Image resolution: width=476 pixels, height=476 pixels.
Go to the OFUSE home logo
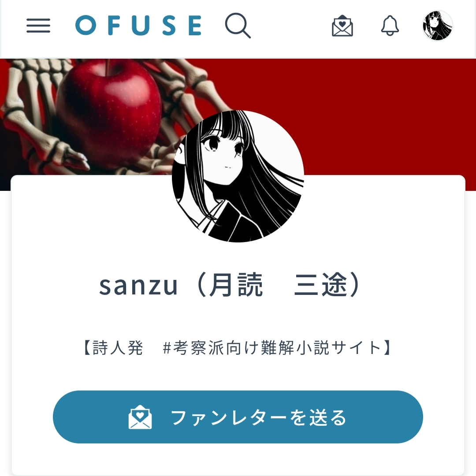[138, 26]
